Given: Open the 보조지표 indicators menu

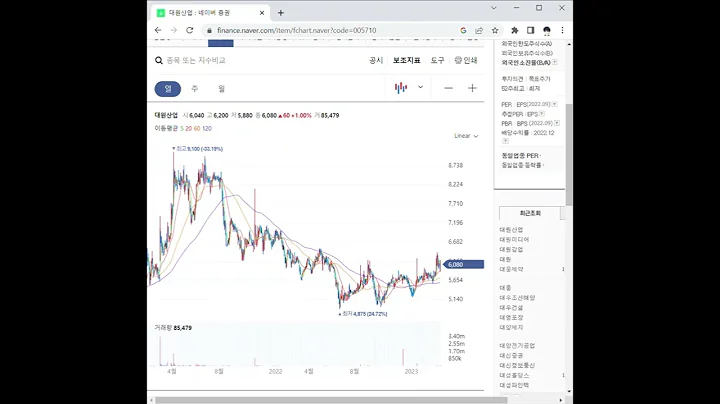Looking at the screenshot, I should tap(406, 60).
